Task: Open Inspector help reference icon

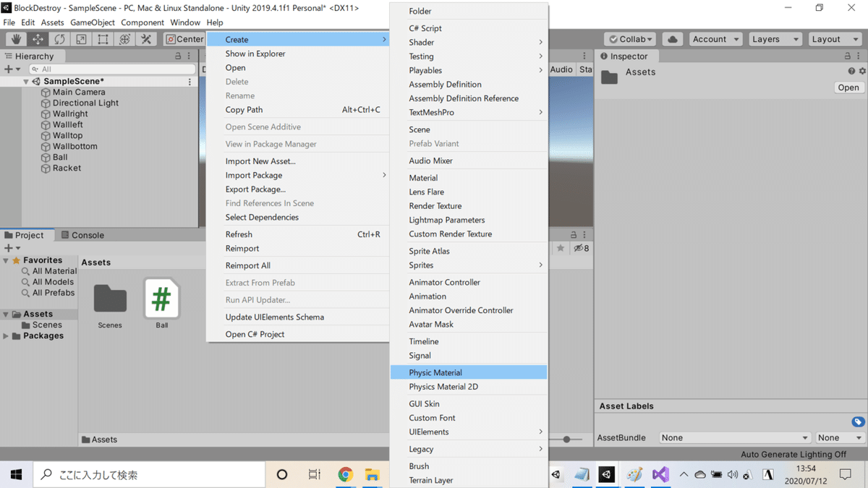Action: pyautogui.click(x=851, y=72)
